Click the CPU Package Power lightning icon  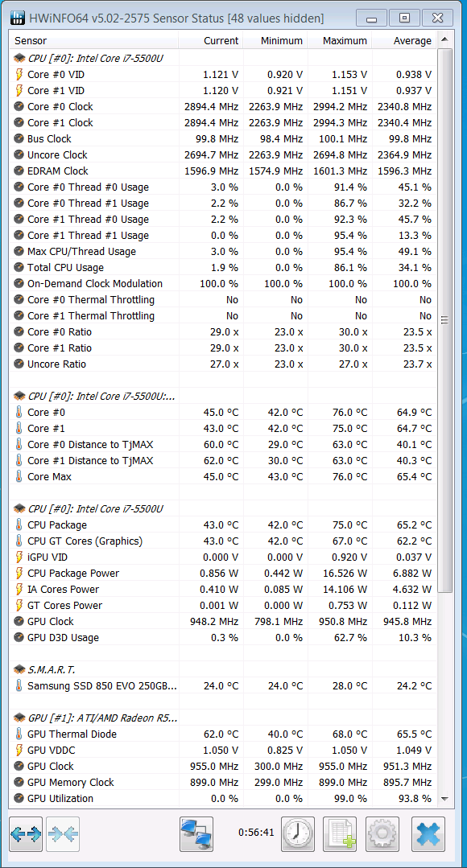(x=19, y=573)
